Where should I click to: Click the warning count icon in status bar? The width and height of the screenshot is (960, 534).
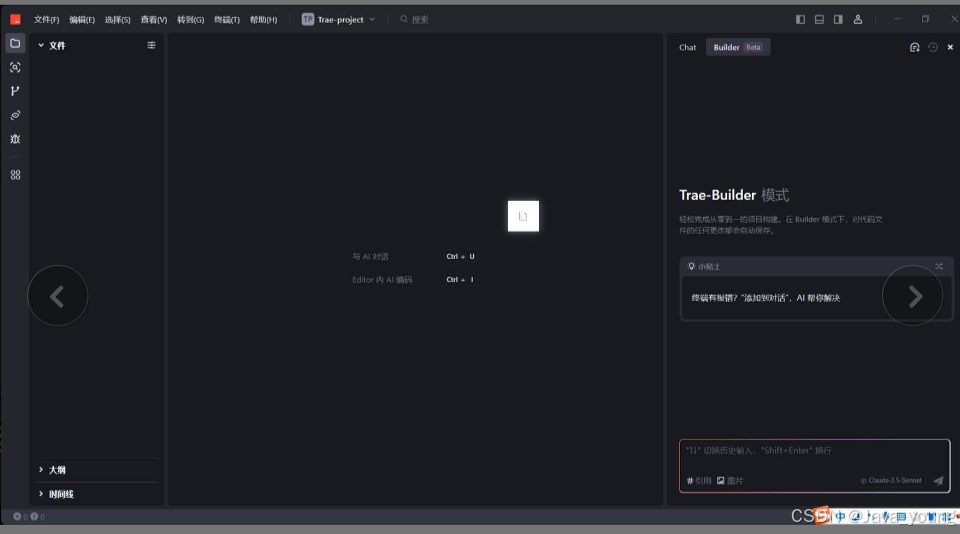click(34, 516)
